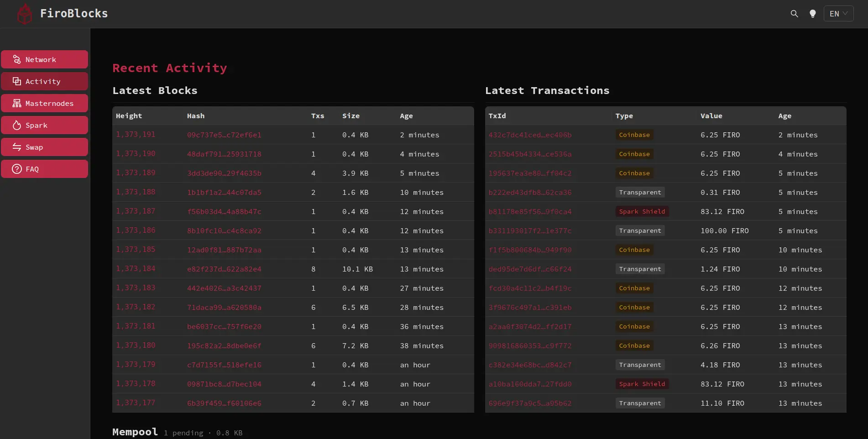
Task: Click the 1 pending mempool status
Action: coord(183,433)
